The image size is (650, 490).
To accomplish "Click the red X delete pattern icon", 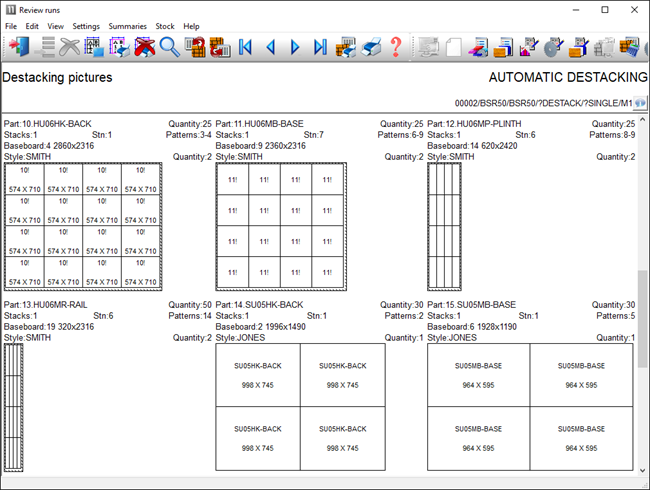I will (x=144, y=46).
